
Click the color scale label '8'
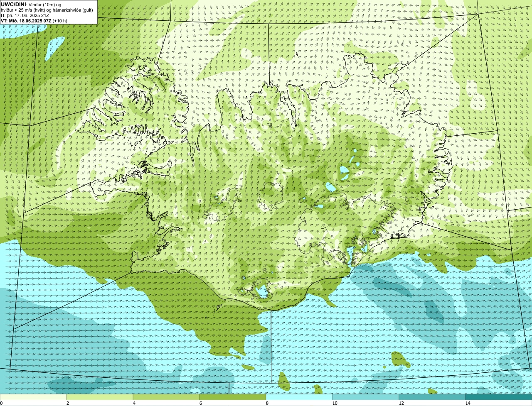click(x=267, y=403)
